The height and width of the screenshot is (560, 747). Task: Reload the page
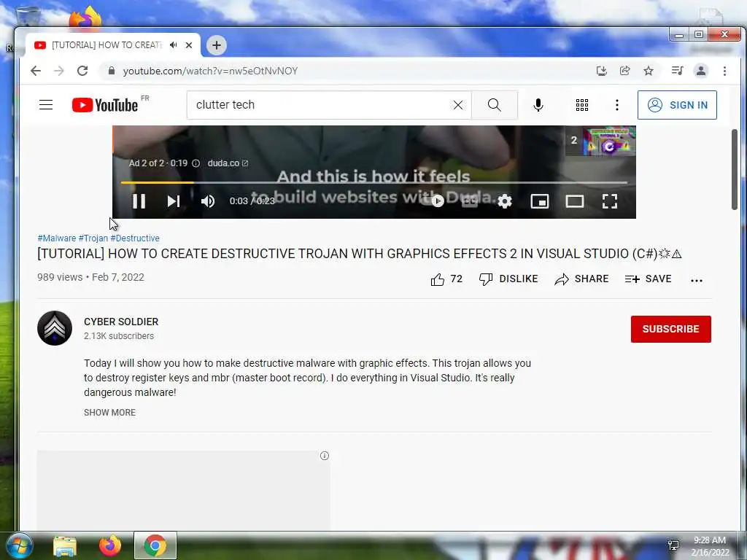coord(82,71)
